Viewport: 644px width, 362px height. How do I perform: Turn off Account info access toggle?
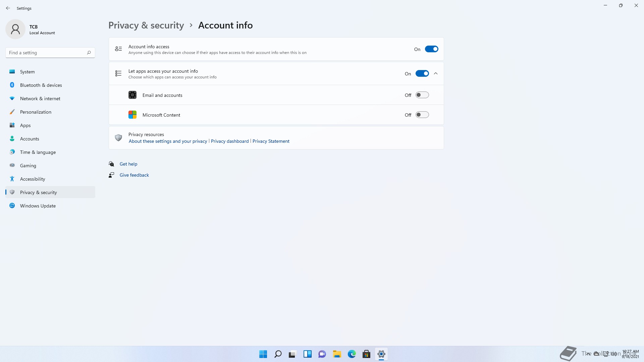(x=431, y=49)
